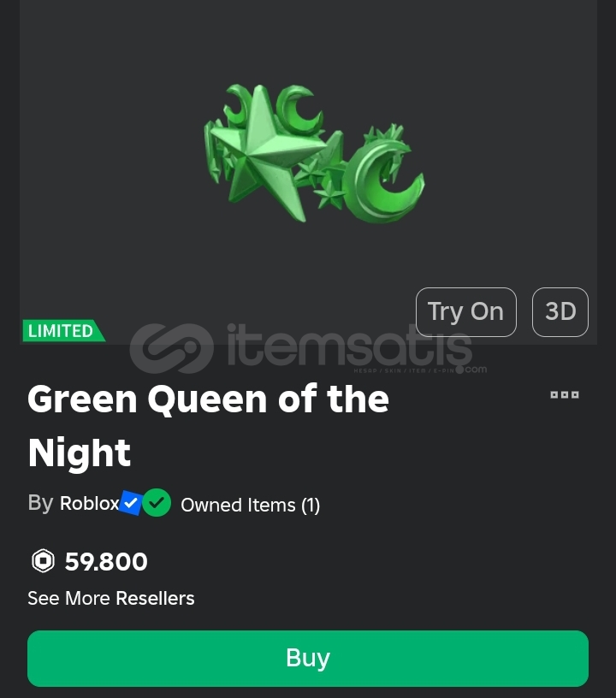Open the three-dots more options menu
The height and width of the screenshot is (698, 616).
coord(565,395)
